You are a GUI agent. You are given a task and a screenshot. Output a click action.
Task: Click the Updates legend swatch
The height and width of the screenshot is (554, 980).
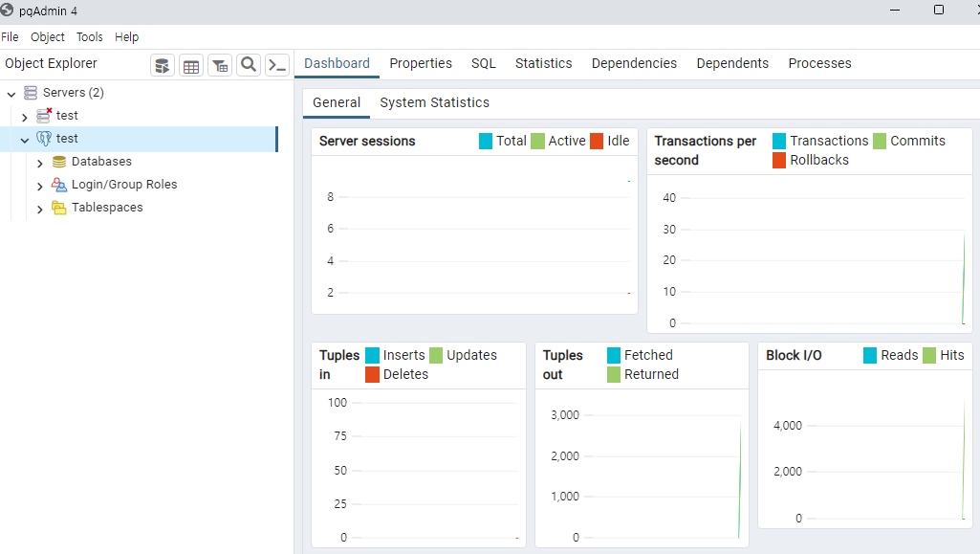436,356
